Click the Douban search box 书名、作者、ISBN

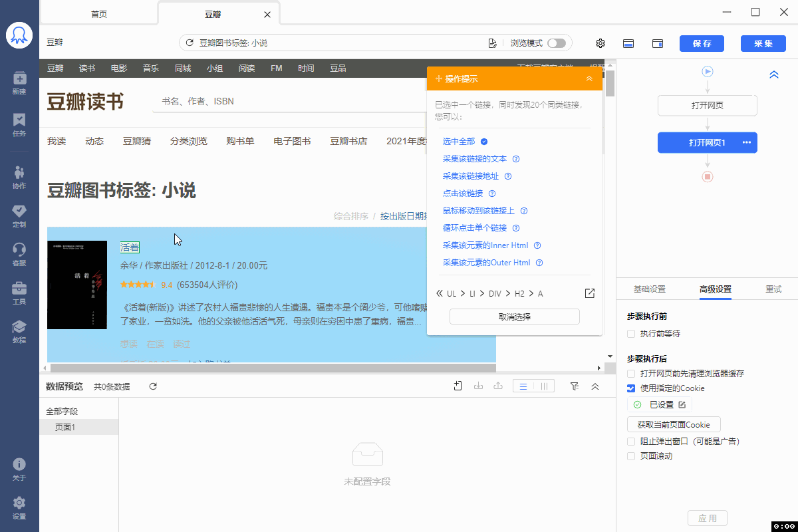coord(289,101)
